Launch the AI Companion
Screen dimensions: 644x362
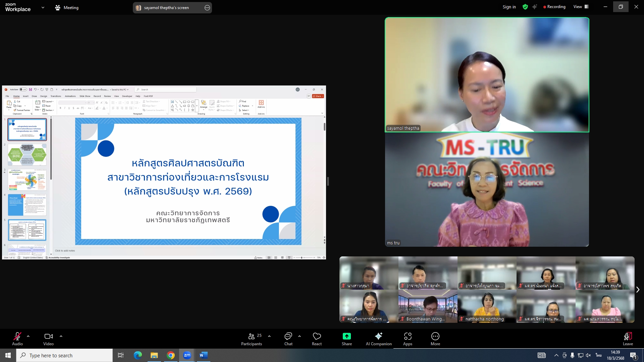pos(378,337)
